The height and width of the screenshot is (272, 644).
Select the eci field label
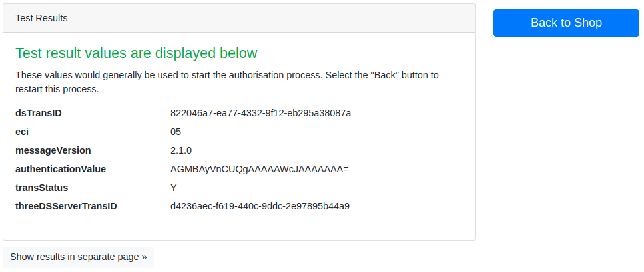click(x=22, y=132)
